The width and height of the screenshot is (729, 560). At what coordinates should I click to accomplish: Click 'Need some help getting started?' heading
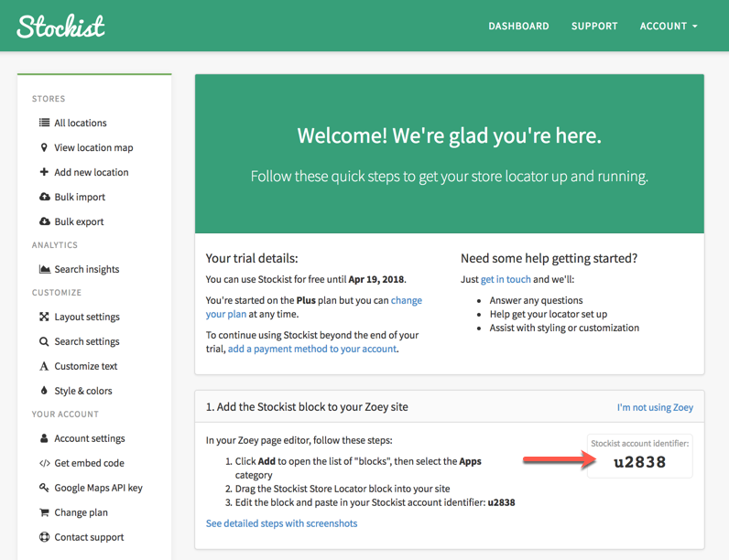pyautogui.click(x=549, y=258)
